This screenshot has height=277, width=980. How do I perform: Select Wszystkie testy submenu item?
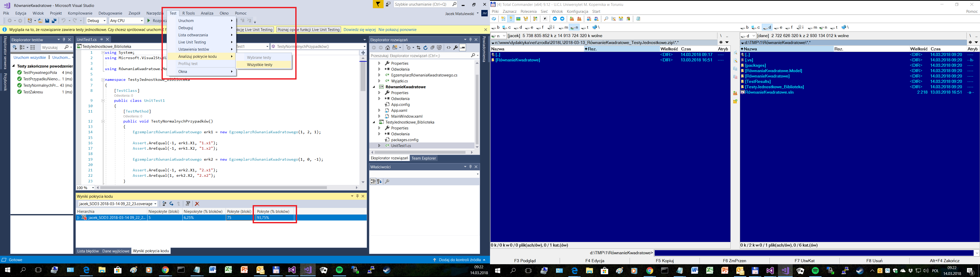click(x=260, y=65)
